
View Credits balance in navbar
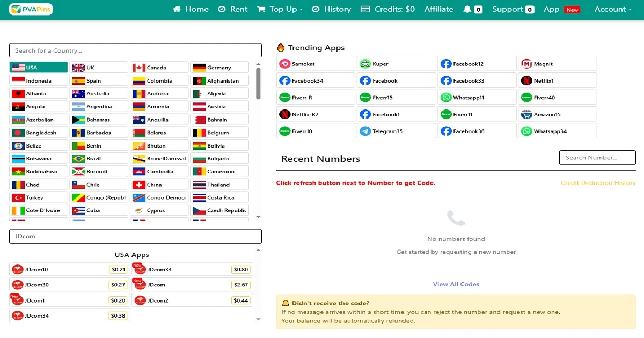point(387,9)
